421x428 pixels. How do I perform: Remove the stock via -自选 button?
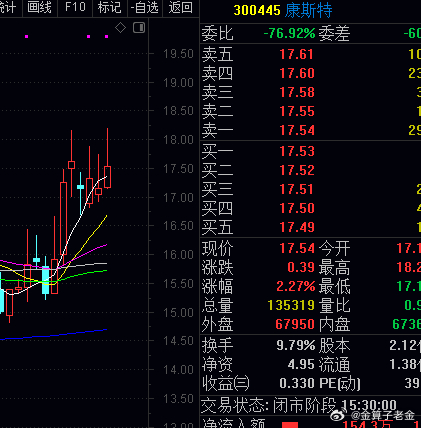click(145, 7)
